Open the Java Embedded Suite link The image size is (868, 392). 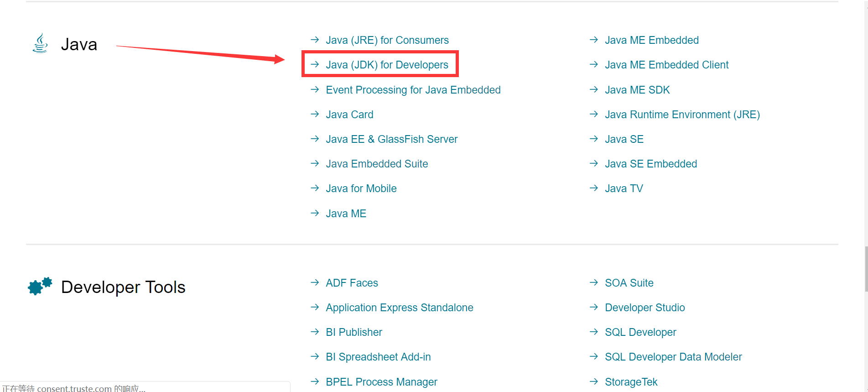pyautogui.click(x=377, y=164)
